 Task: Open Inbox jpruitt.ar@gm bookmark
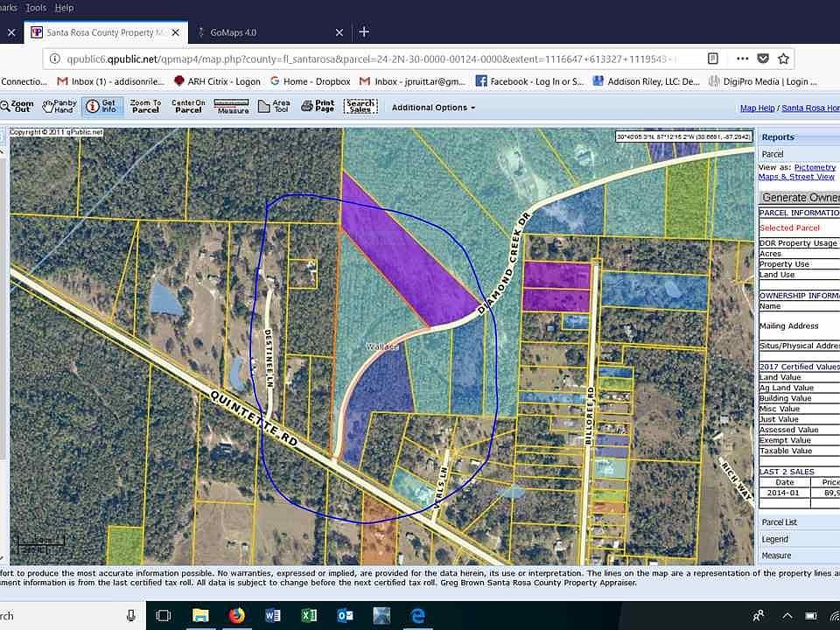click(x=412, y=81)
